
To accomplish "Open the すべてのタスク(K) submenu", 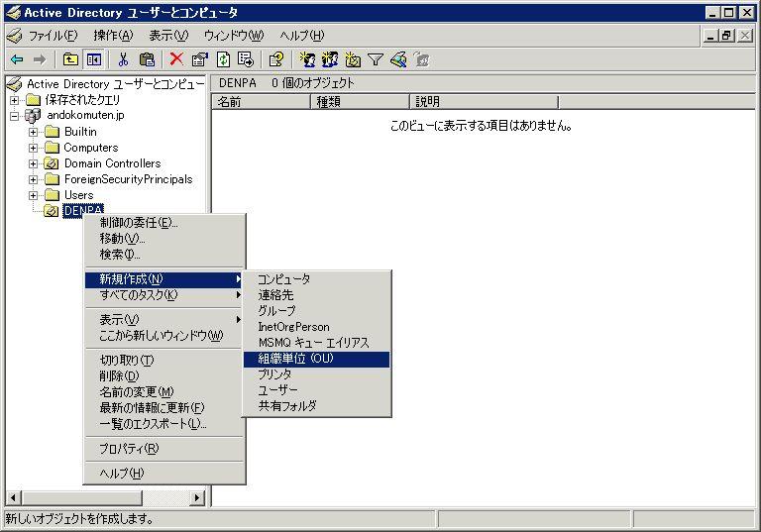I will point(164,294).
